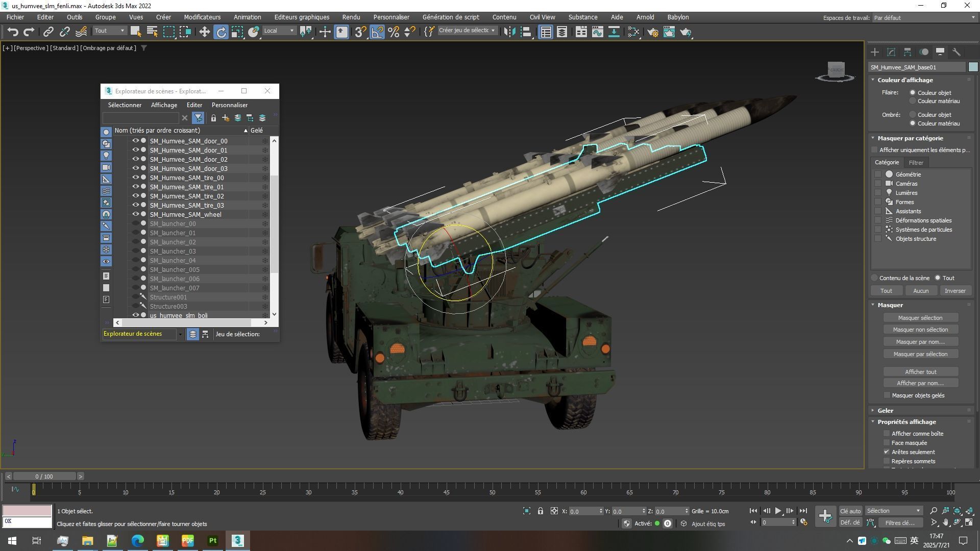
Task: Click the Inverser button
Action: click(955, 291)
